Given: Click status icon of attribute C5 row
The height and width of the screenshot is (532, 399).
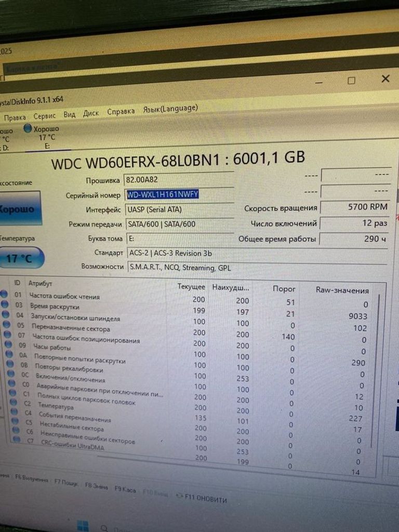Looking at the screenshot, I should (15, 421).
